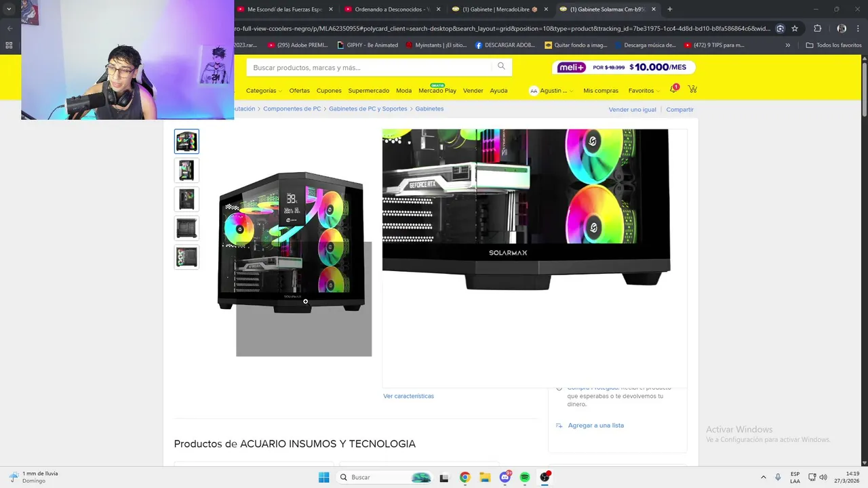
Task: Open the weather widget showing lluvia
Action: 34,477
